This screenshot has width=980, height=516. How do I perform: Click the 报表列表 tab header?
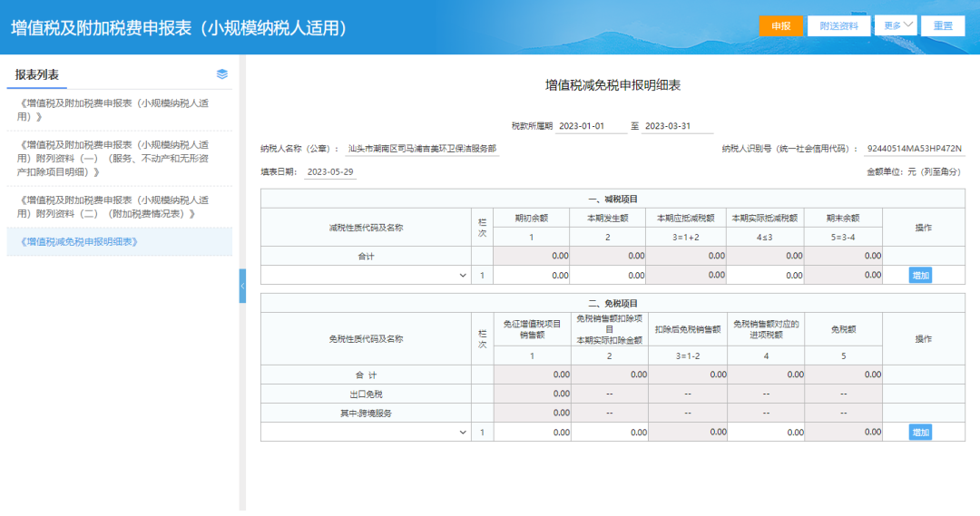point(37,74)
